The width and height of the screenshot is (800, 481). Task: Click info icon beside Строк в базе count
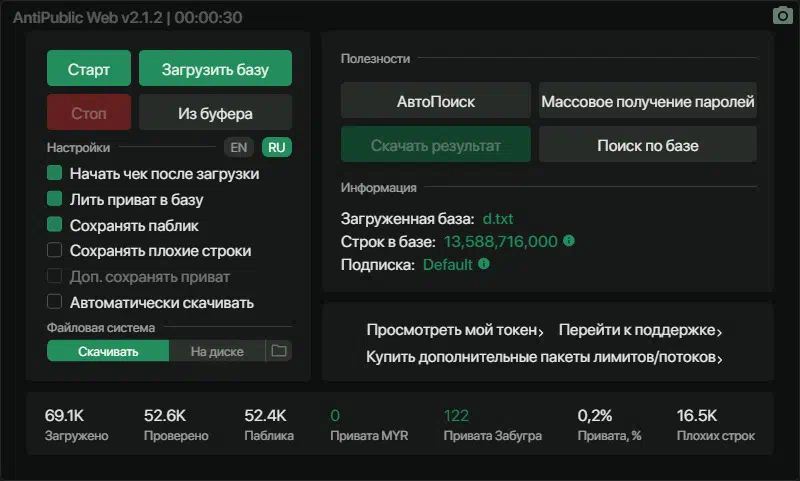pos(568,240)
